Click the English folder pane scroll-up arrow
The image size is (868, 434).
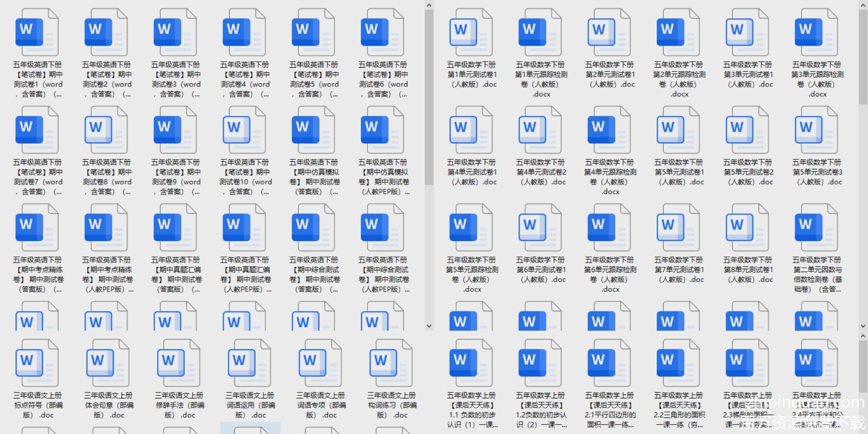pyautogui.click(x=429, y=5)
